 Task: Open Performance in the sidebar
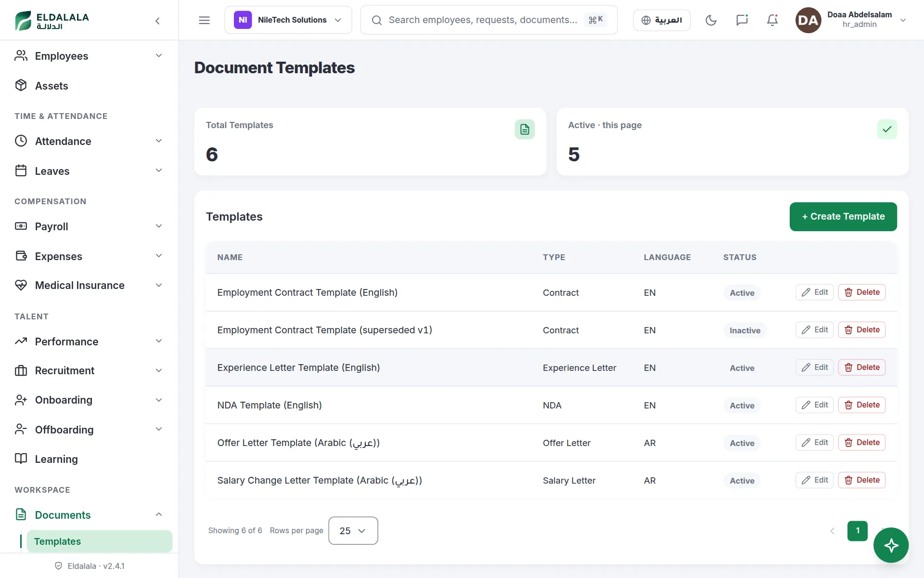coord(89,342)
